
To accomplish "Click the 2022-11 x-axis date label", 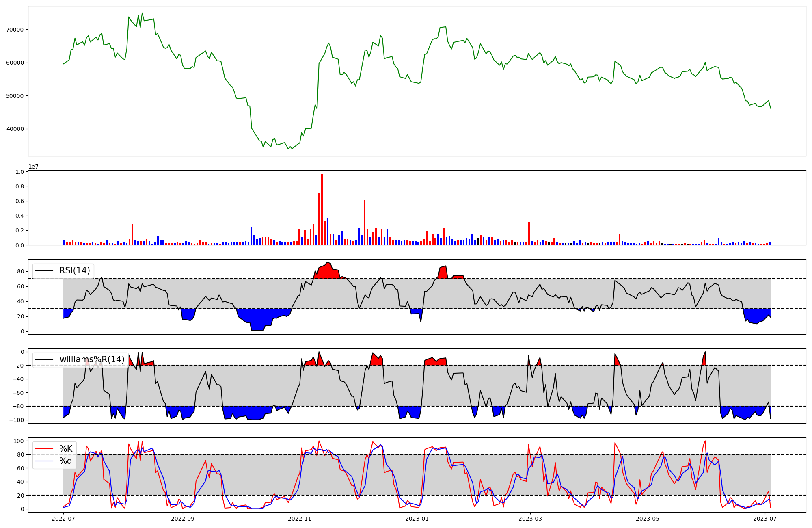I will [x=300, y=519].
